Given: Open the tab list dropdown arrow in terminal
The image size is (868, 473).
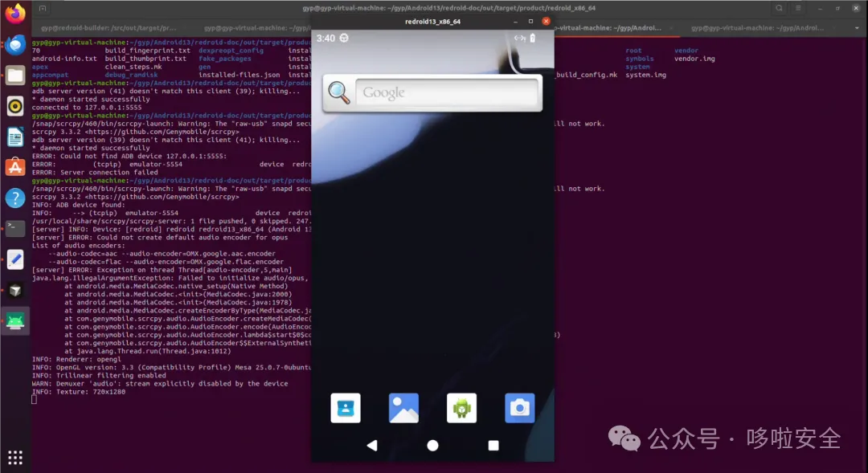Looking at the screenshot, I should 857,27.
